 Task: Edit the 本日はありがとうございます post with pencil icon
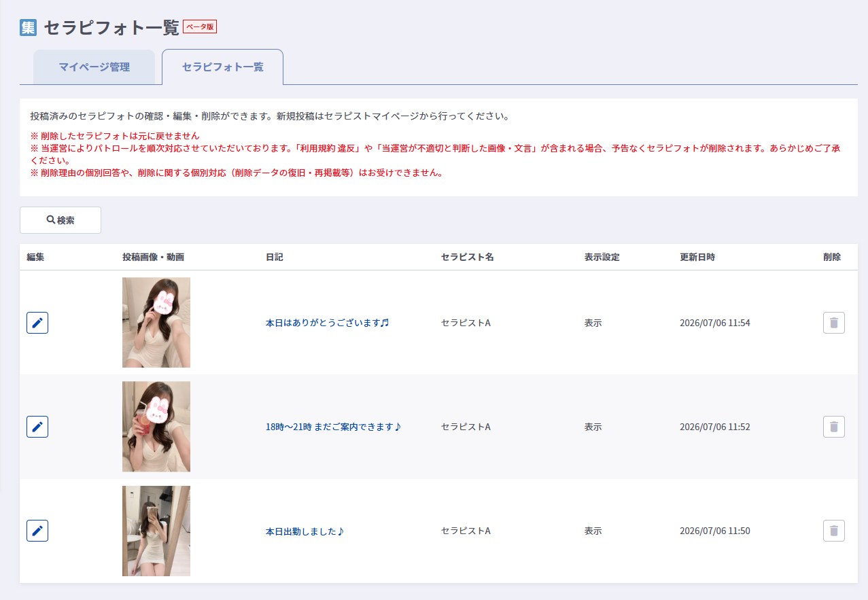click(37, 323)
